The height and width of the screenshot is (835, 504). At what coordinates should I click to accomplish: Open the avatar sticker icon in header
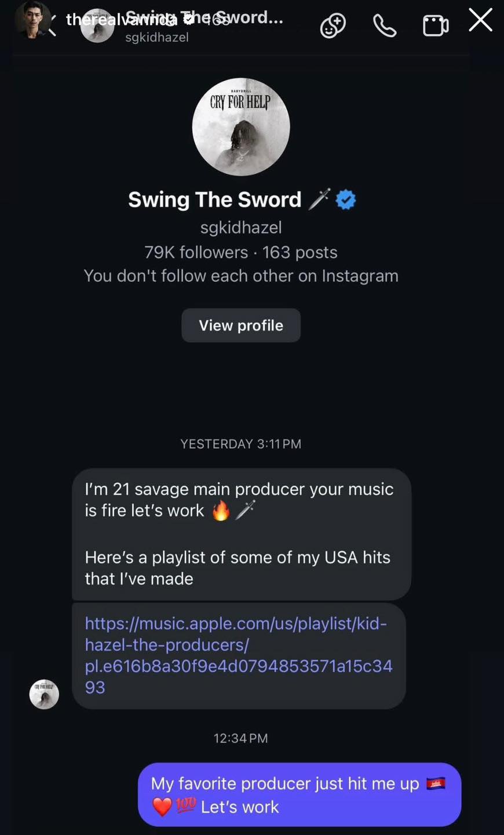(333, 26)
